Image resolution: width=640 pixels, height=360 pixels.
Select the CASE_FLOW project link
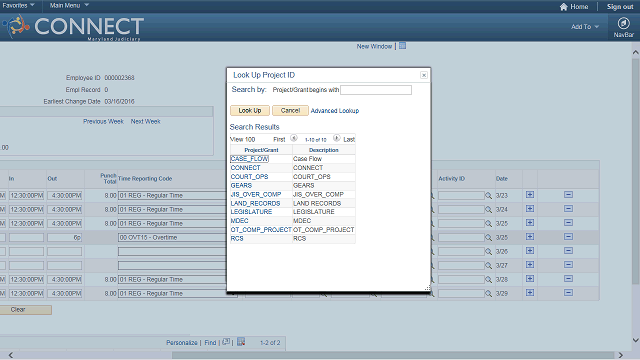(249, 159)
